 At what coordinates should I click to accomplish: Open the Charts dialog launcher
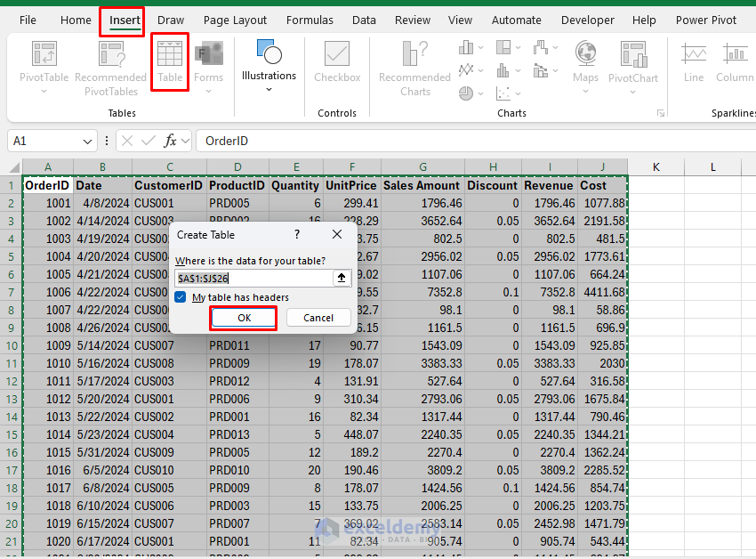coord(661,113)
